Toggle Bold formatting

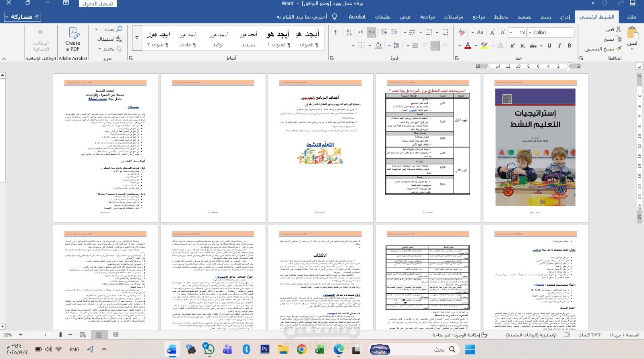click(569, 46)
